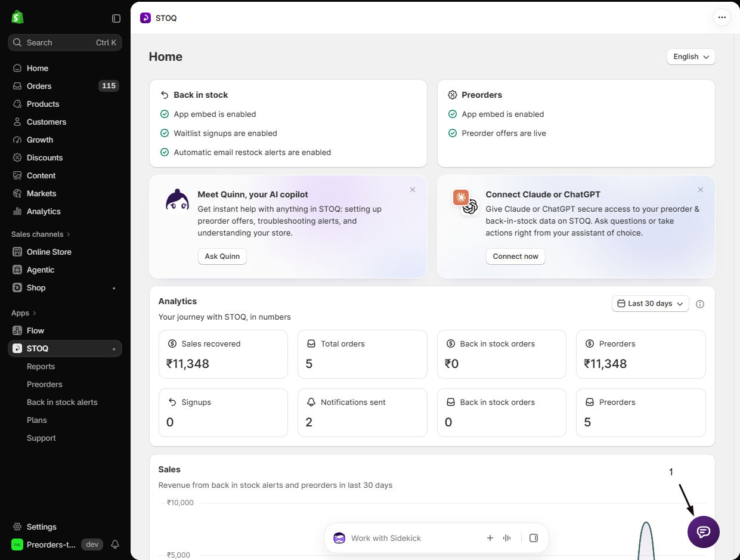Click the Search box in sidebar
Viewport: 740px width, 560px height.
(65, 42)
